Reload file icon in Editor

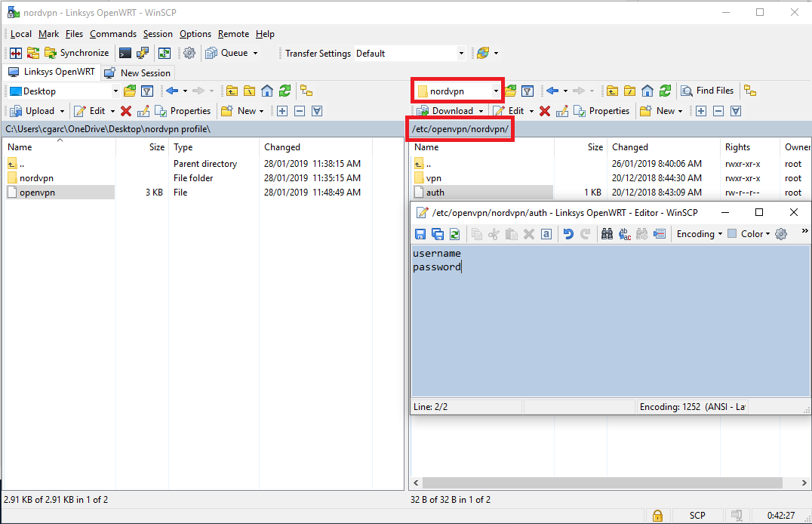pos(455,234)
